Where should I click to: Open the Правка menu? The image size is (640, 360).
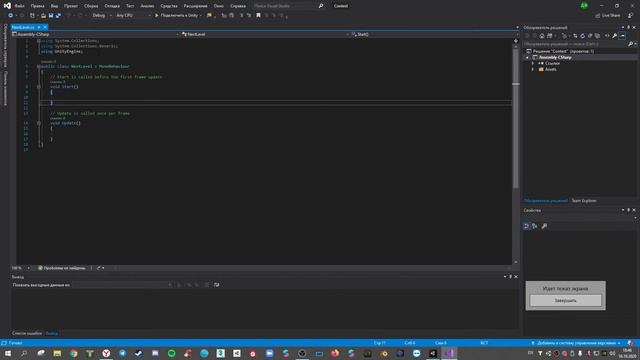point(37,6)
